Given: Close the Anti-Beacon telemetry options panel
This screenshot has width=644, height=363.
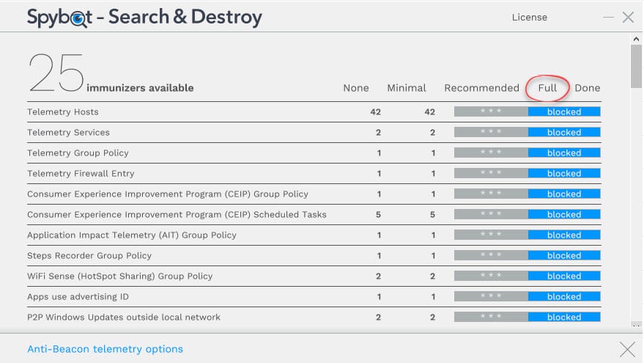Looking at the screenshot, I should (x=627, y=350).
